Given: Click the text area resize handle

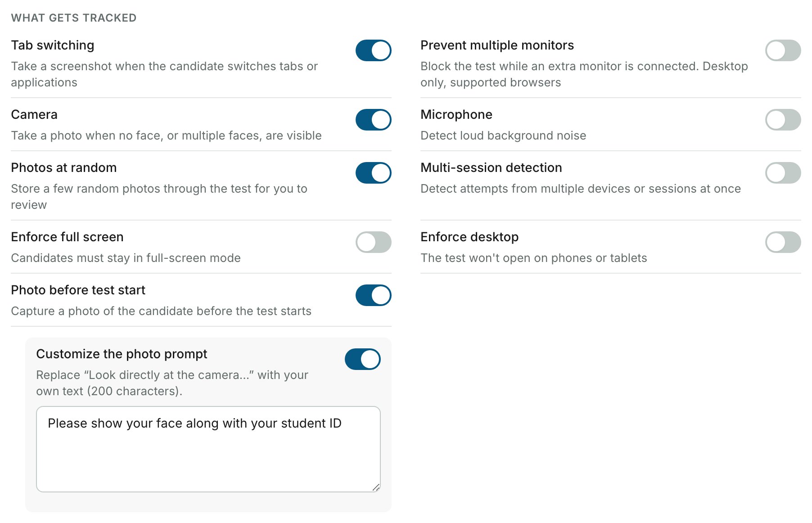Looking at the screenshot, I should pyautogui.click(x=376, y=487).
